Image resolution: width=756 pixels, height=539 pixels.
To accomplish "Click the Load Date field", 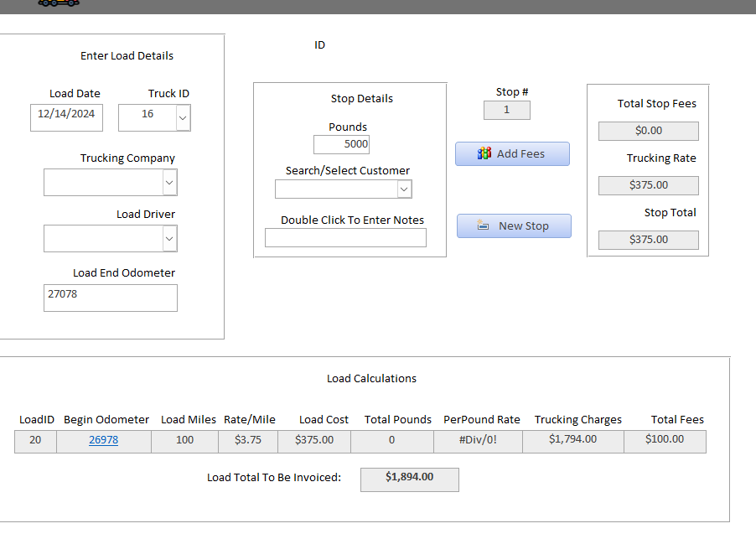I will (x=66, y=117).
